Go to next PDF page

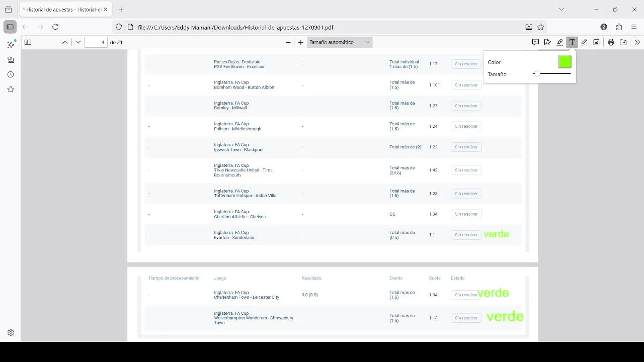coord(78,42)
